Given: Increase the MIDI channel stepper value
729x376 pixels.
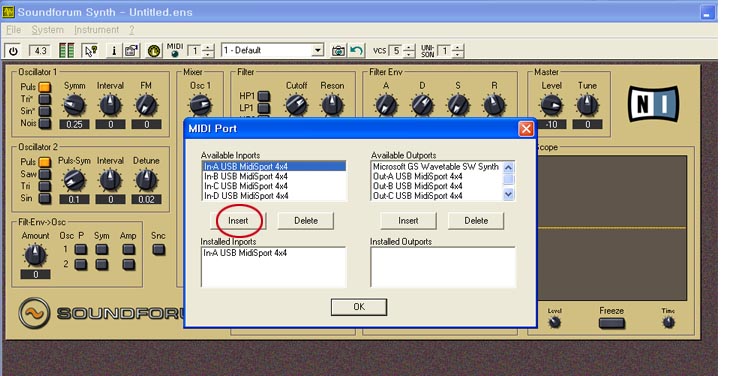Looking at the screenshot, I should [208, 47].
